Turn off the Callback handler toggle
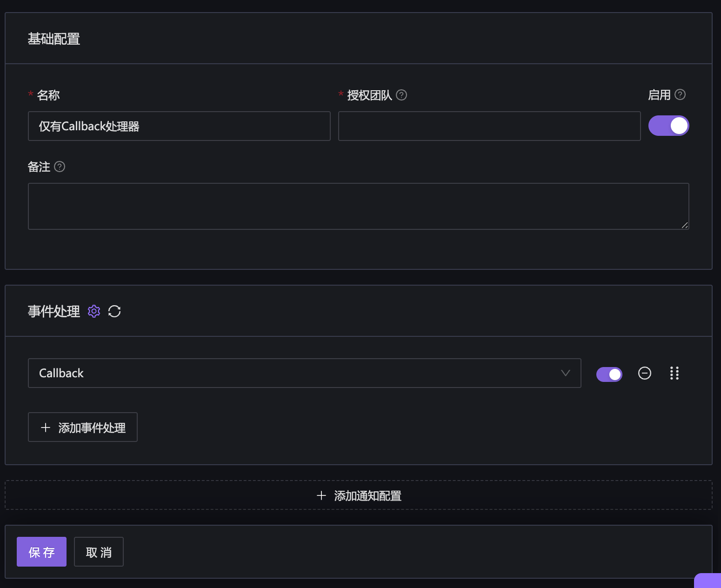This screenshot has height=588, width=721. pyautogui.click(x=609, y=374)
